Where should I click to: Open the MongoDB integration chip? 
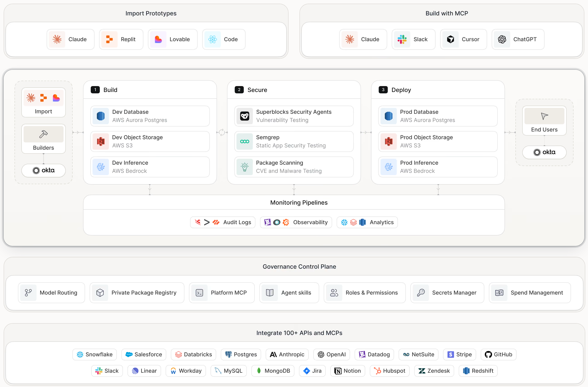click(273, 371)
